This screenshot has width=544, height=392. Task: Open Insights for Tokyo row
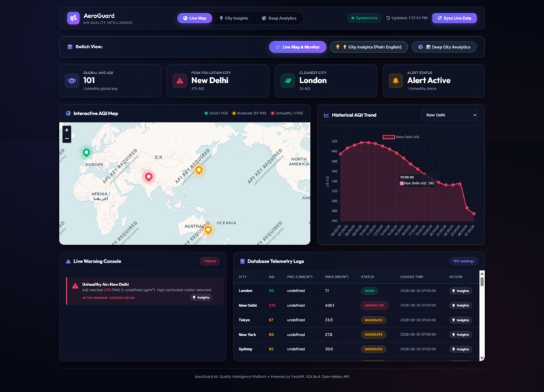[x=461, y=320]
